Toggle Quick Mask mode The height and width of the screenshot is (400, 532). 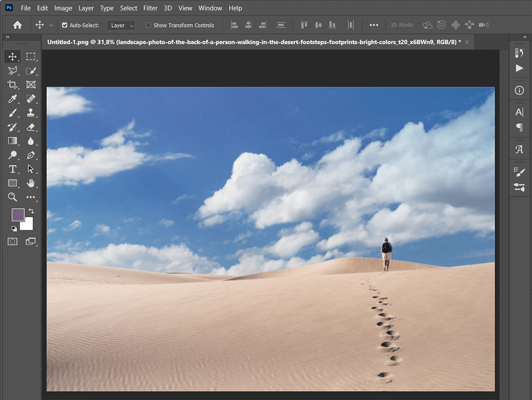point(12,241)
